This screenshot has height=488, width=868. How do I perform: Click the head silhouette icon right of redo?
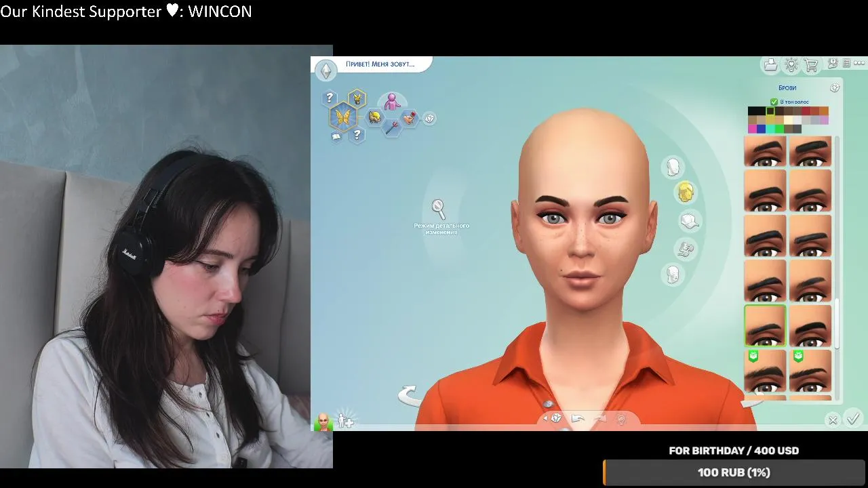620,420
